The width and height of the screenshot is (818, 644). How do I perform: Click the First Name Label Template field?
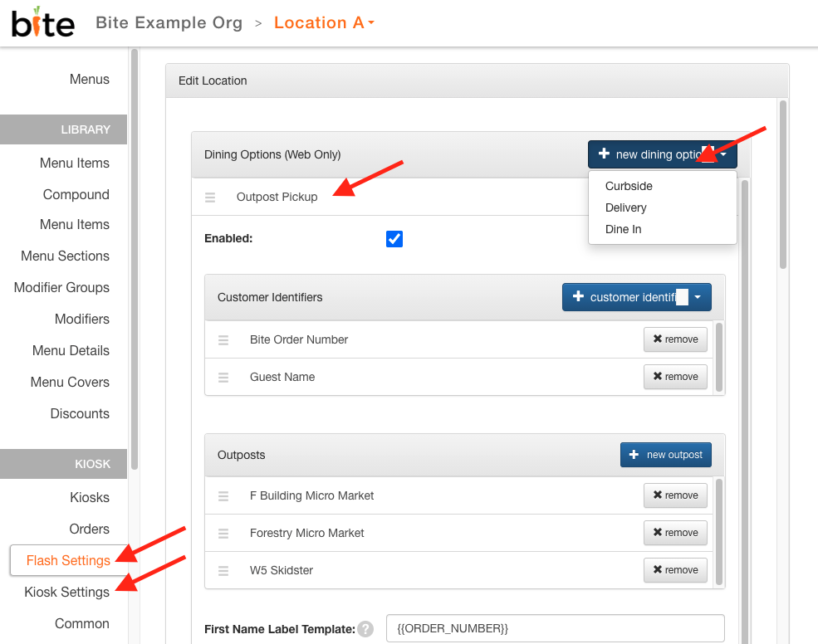556,628
